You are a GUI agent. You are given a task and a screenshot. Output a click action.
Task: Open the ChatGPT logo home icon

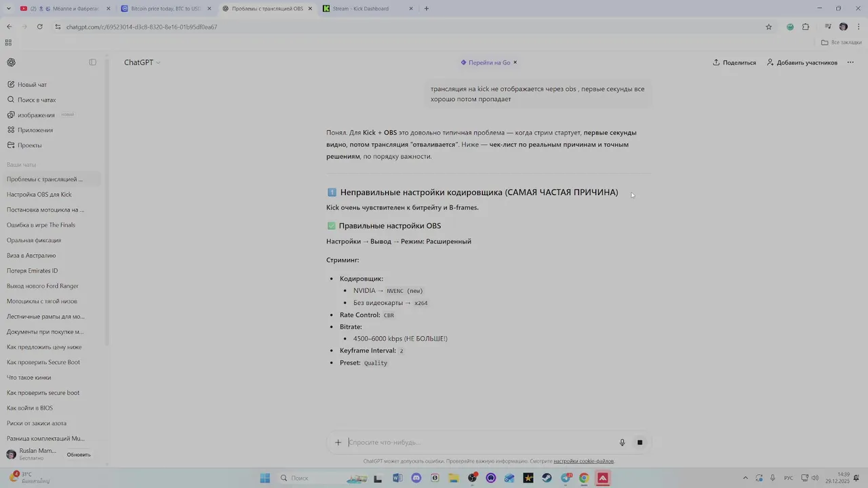pos(12,62)
